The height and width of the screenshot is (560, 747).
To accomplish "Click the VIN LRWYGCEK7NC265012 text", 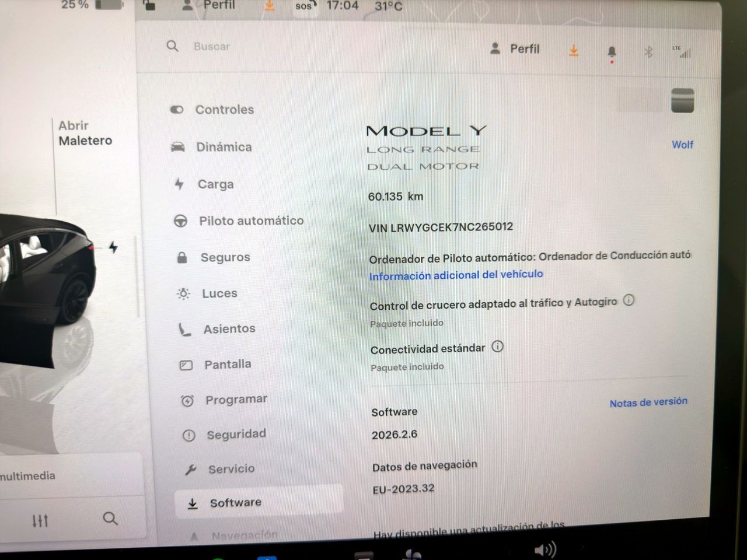I will pyautogui.click(x=441, y=228).
